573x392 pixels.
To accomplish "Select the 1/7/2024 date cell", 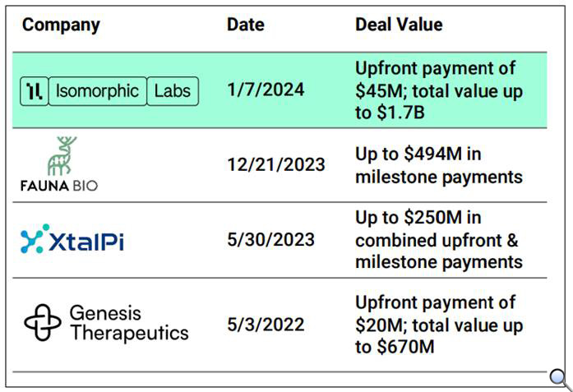I will click(266, 90).
